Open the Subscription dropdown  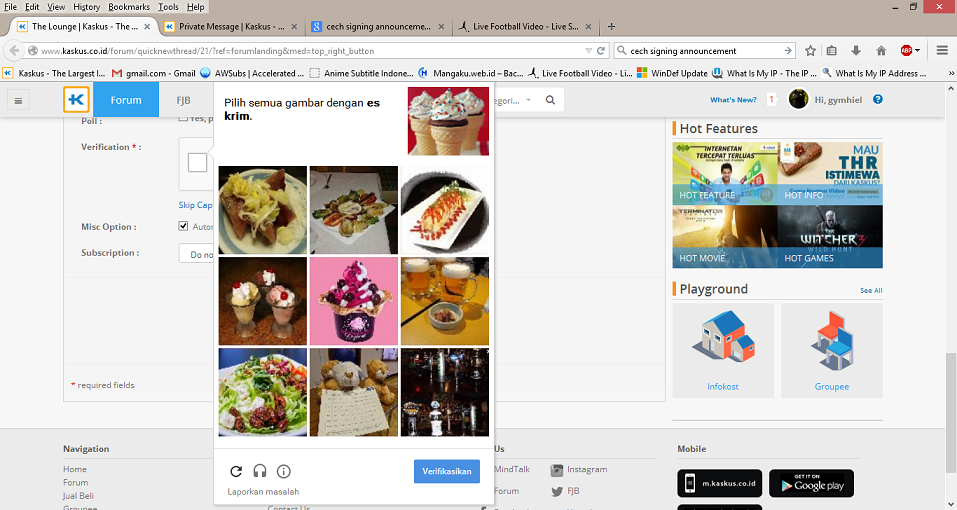(x=197, y=254)
